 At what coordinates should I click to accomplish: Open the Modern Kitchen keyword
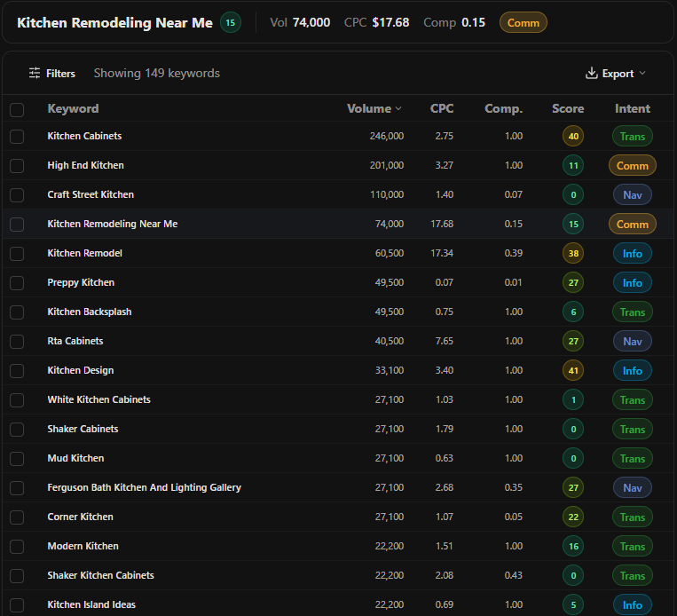83,546
